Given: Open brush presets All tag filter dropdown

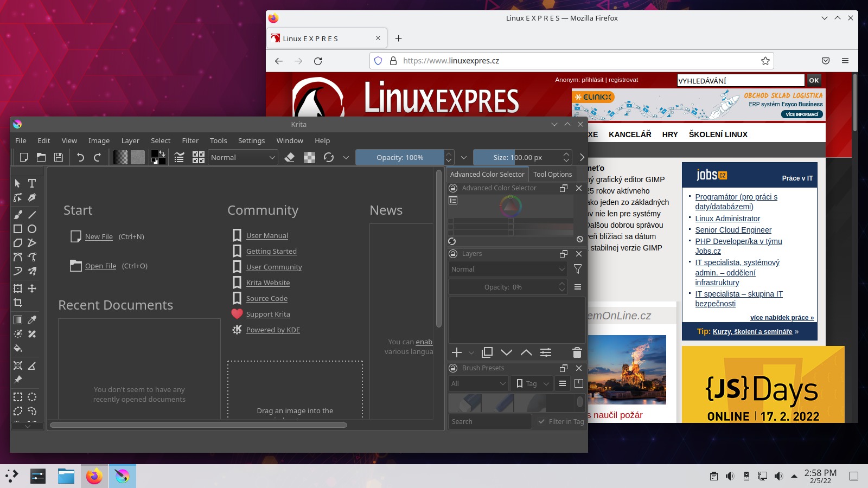Looking at the screenshot, I should 478,383.
